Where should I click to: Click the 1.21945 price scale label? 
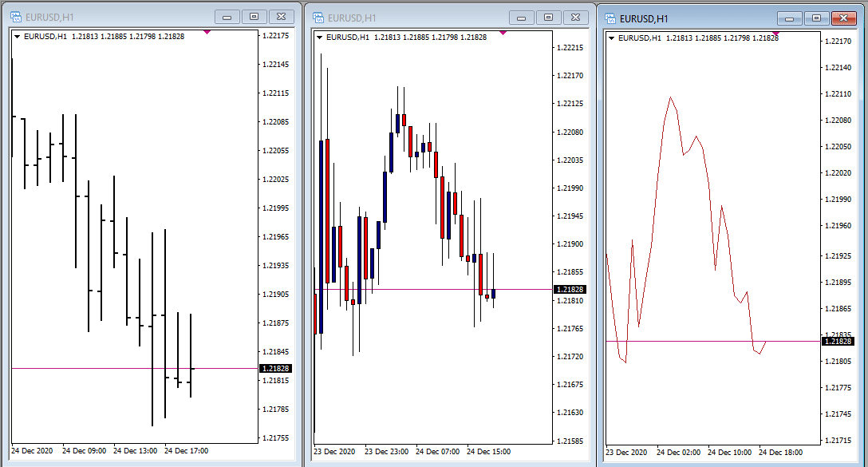[570, 216]
